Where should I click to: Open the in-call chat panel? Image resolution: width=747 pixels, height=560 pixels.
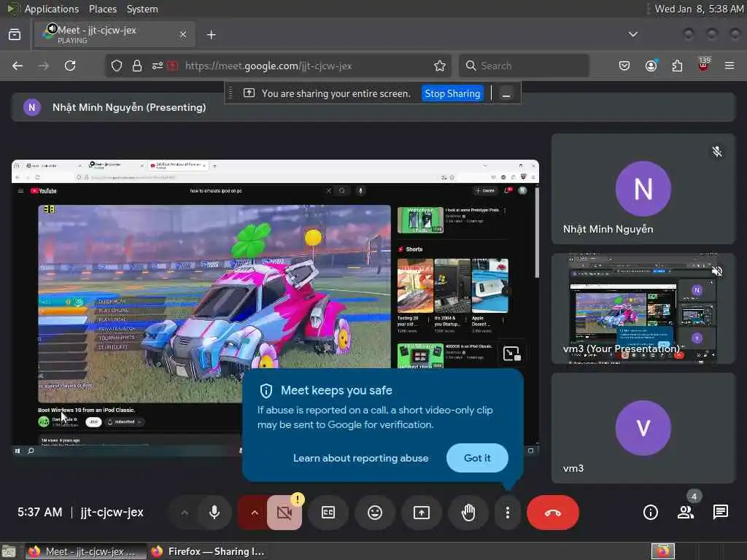720,513
